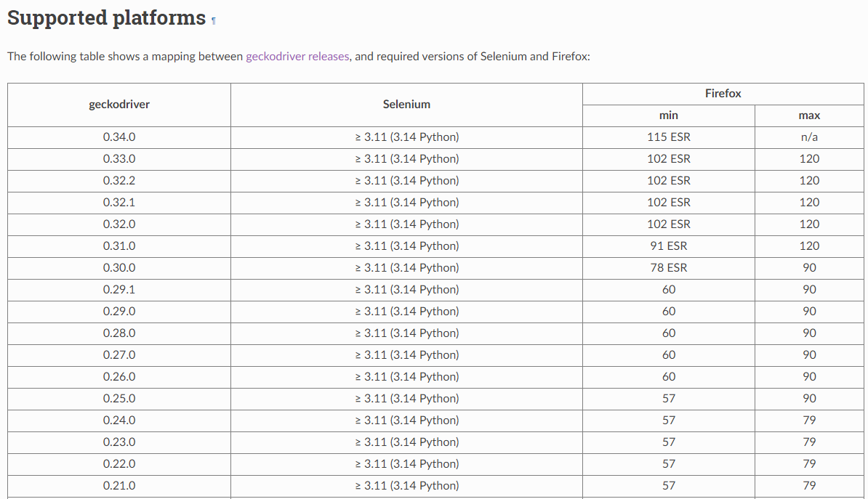Select geckodriver version 0.34.0 cell

coord(119,137)
